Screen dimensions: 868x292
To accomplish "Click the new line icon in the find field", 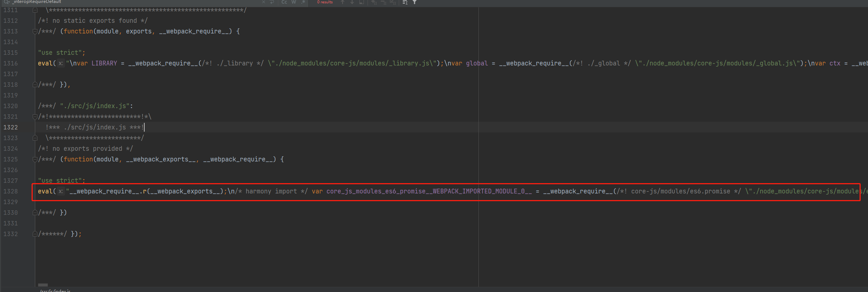I will (x=272, y=2).
